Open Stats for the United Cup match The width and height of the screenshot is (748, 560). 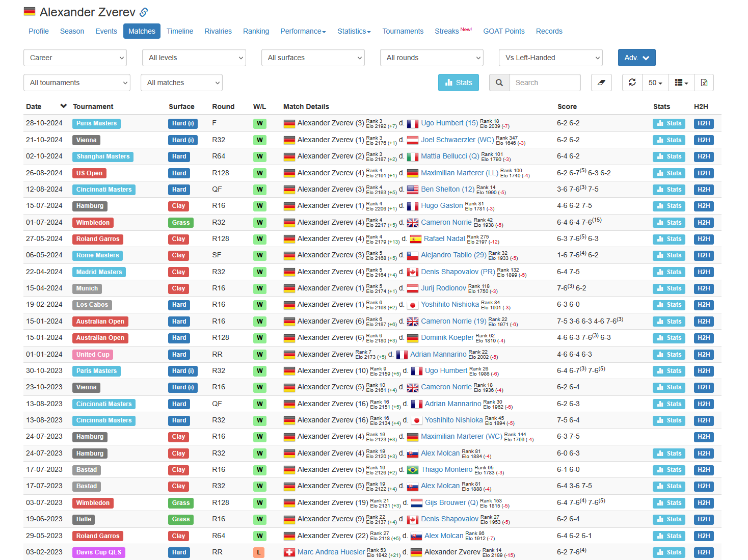tap(669, 355)
